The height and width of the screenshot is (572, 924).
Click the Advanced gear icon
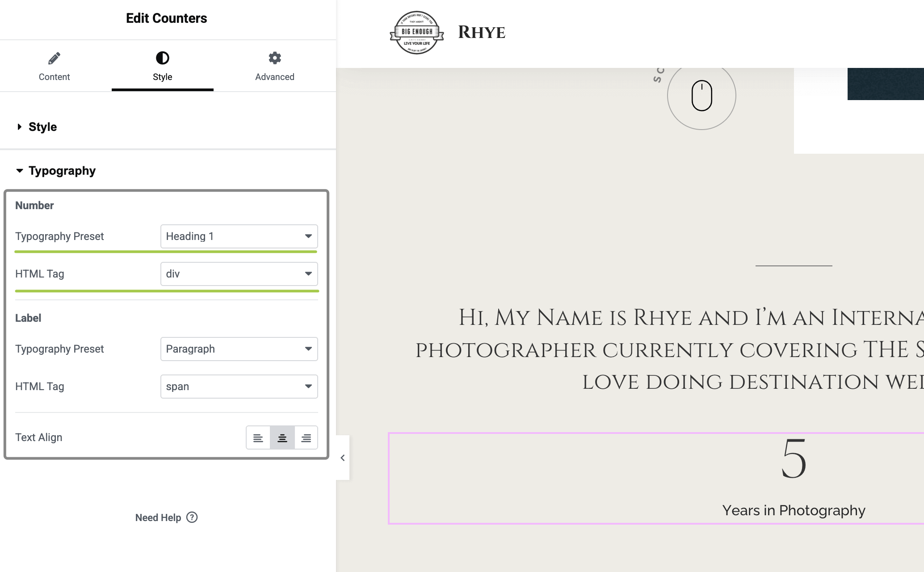pos(274,58)
